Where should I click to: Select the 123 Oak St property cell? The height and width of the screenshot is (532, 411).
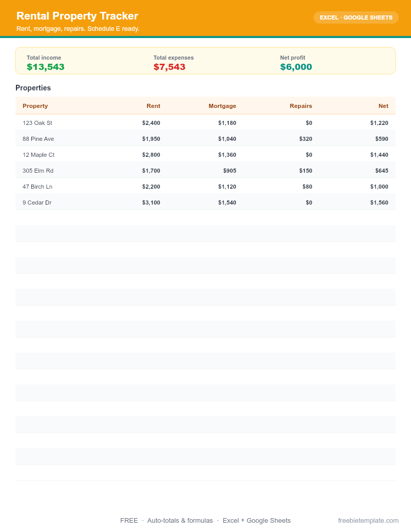[x=38, y=123]
